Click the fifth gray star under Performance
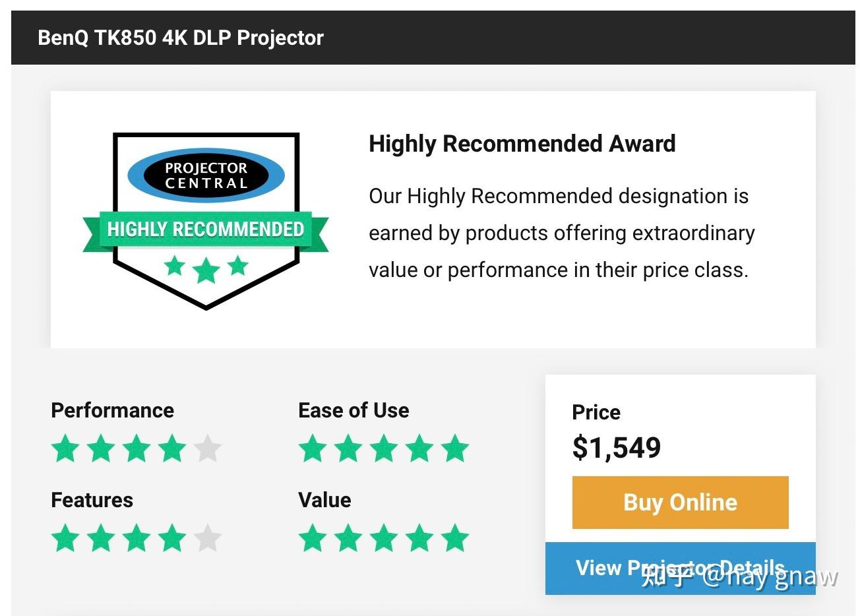The image size is (860, 616). (208, 448)
